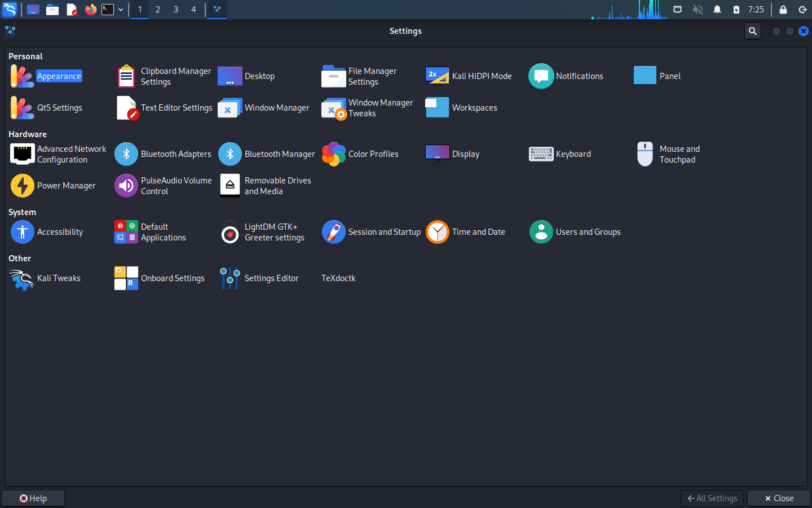Click the clock showing 7:25

pos(756,10)
